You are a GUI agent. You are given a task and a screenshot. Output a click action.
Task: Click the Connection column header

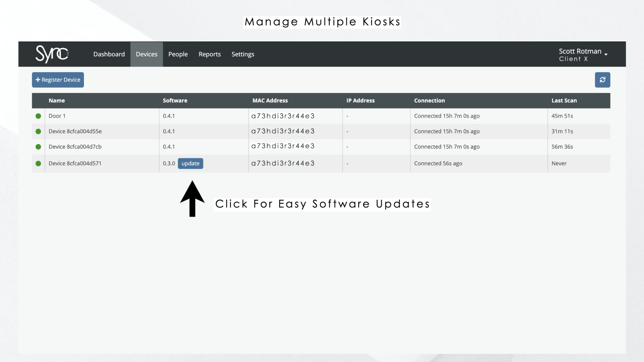[x=429, y=101]
